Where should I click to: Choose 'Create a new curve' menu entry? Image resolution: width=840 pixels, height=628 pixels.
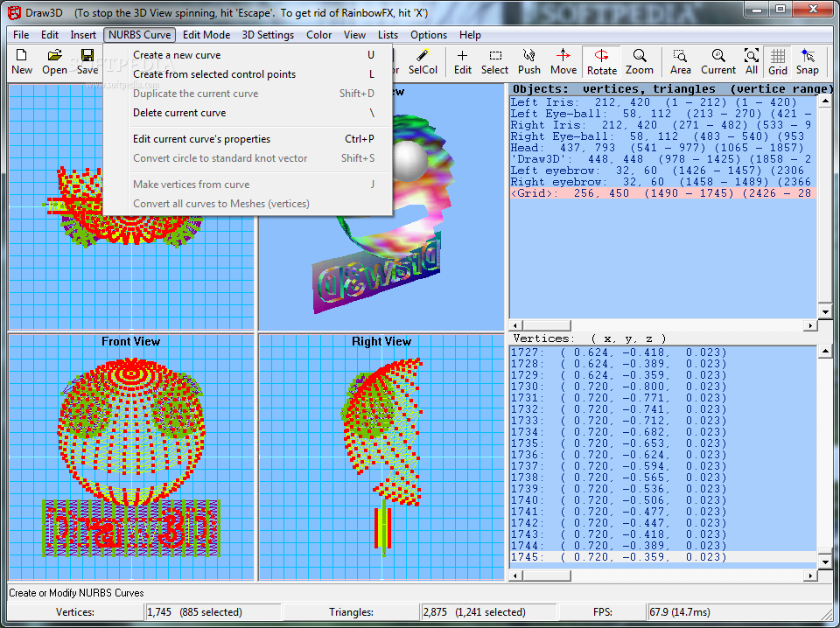pos(177,55)
